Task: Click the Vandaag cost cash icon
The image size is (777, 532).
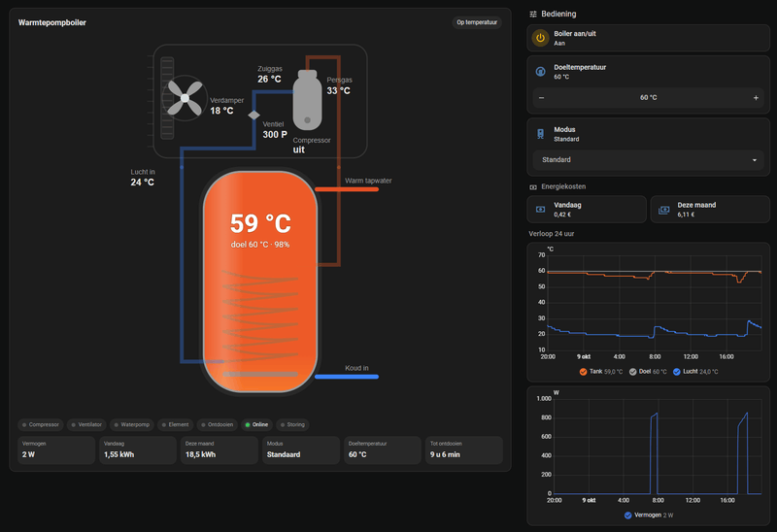Action: 541,210
